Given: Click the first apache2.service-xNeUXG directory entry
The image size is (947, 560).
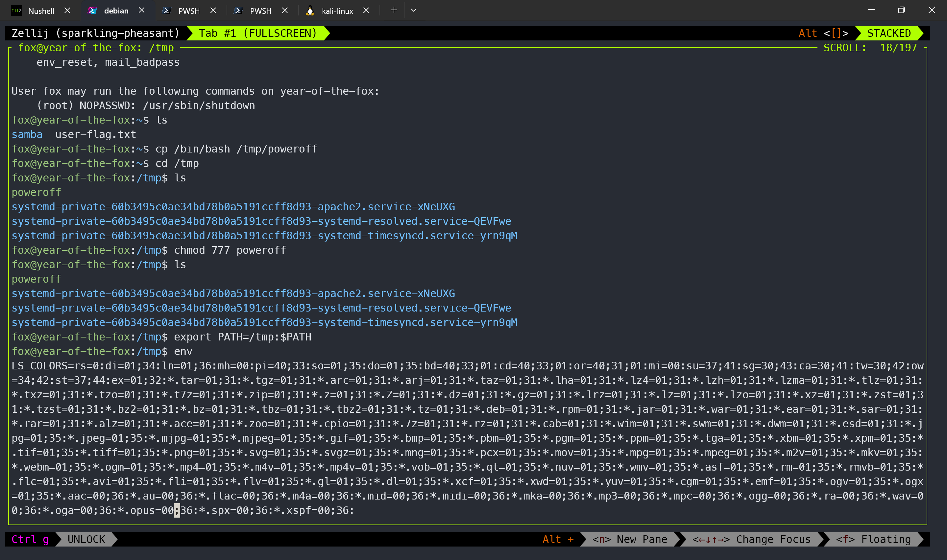Looking at the screenshot, I should coord(233,207).
